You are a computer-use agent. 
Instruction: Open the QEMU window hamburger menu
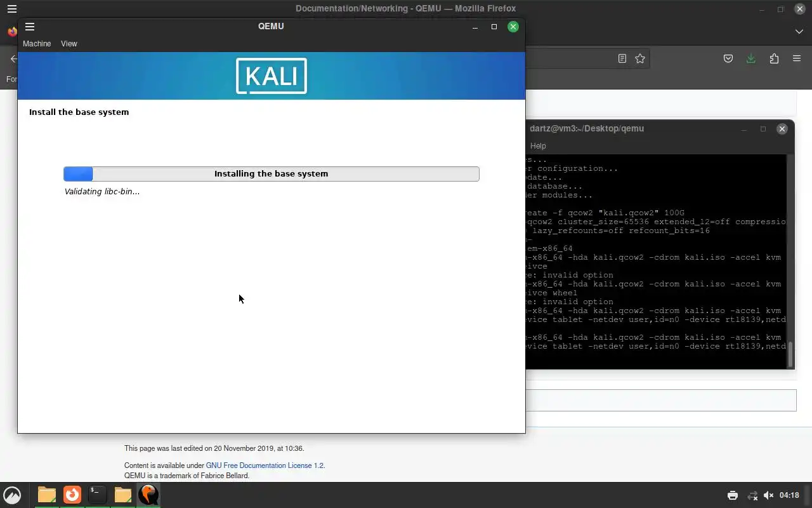tap(30, 27)
